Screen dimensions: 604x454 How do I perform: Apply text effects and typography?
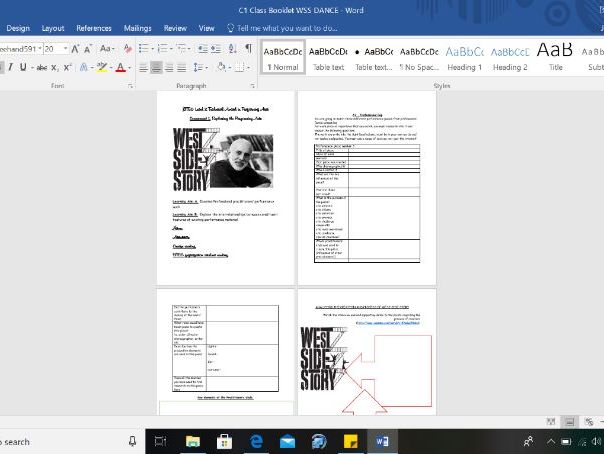83,67
